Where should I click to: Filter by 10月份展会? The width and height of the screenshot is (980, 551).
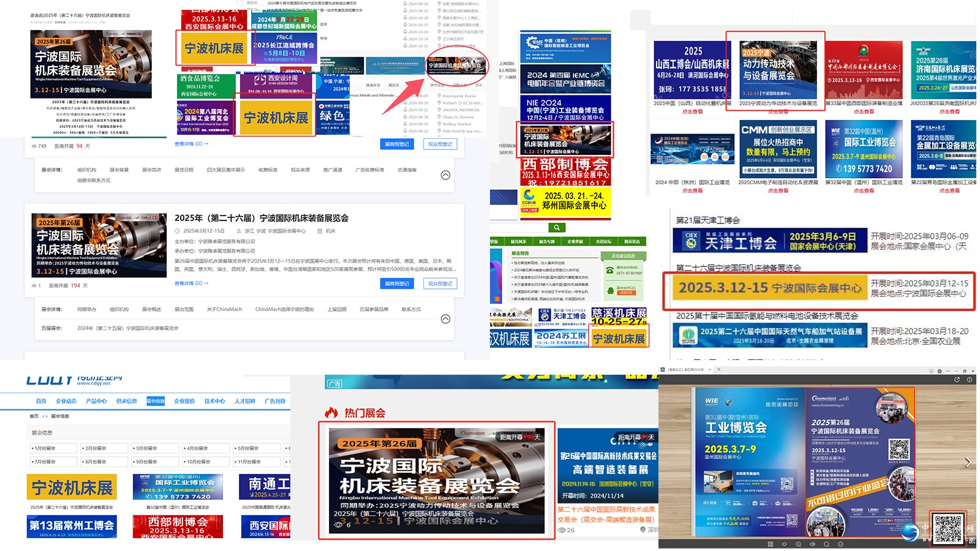pyautogui.click(x=206, y=462)
